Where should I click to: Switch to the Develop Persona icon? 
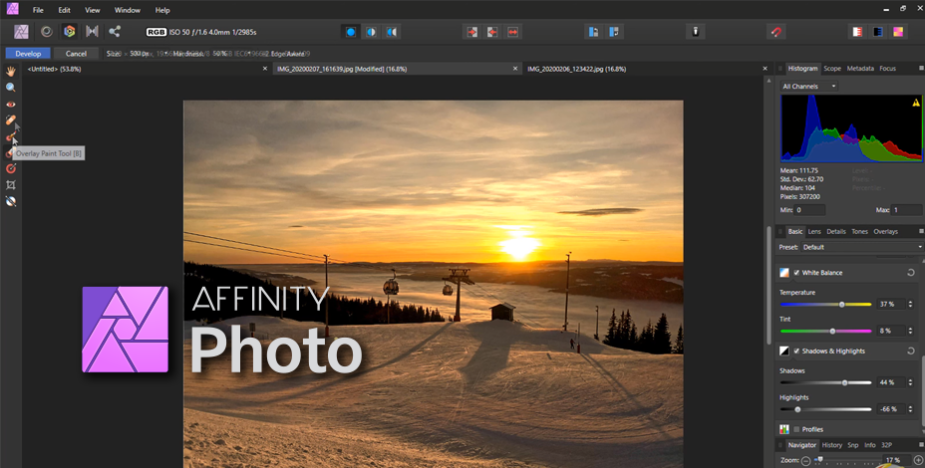(x=70, y=32)
